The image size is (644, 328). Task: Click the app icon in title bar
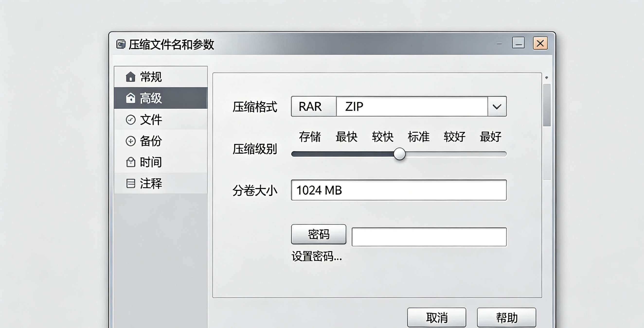(121, 44)
